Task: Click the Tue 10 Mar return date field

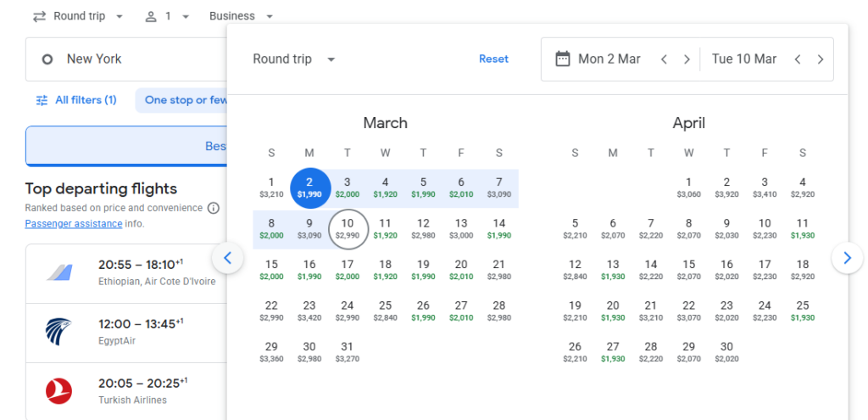Action: [744, 59]
